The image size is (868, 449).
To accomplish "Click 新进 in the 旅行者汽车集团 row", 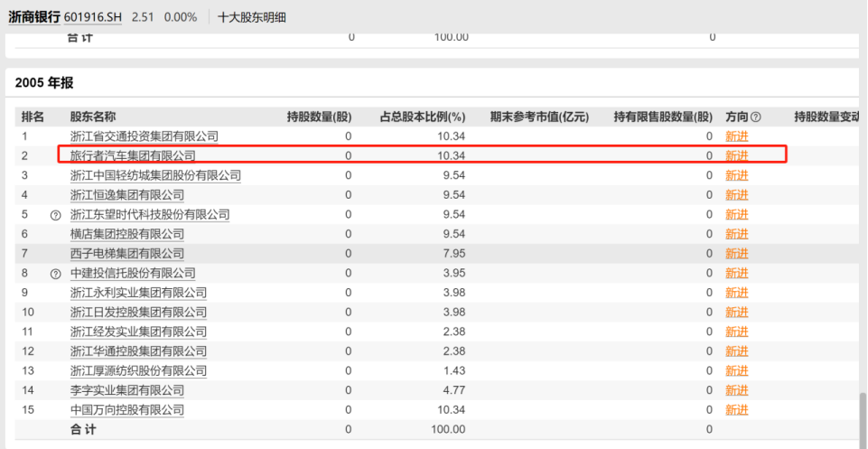I will pos(737,156).
